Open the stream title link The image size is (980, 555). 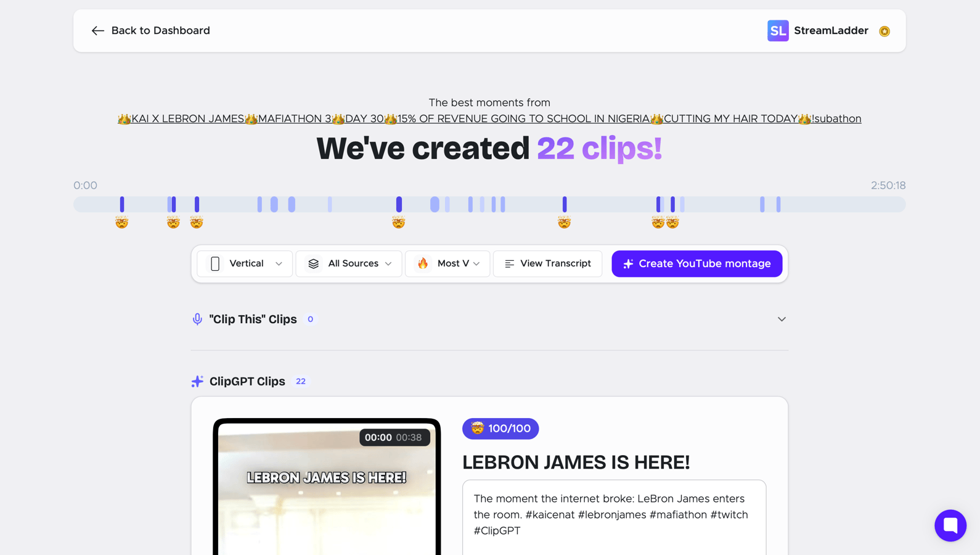pyautogui.click(x=489, y=119)
